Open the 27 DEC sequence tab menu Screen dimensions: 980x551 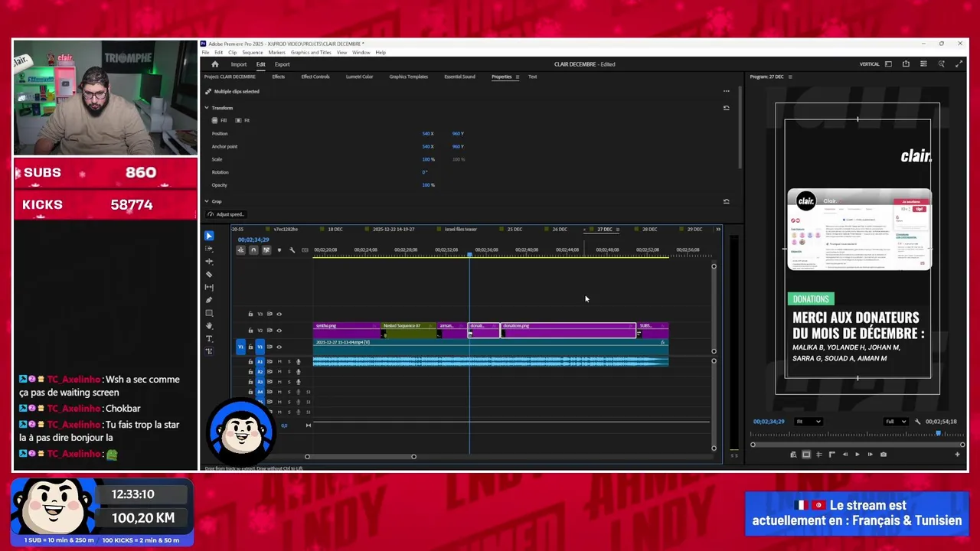point(617,230)
